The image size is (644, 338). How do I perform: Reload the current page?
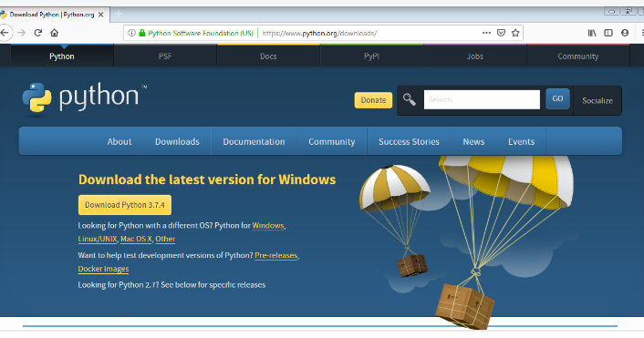(x=37, y=33)
